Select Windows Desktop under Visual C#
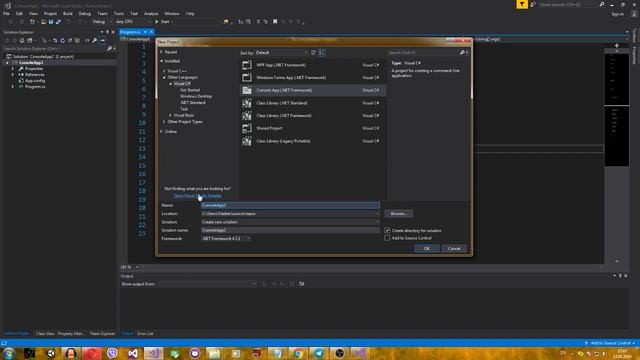Screen dimensions: 640x360 tap(196, 96)
